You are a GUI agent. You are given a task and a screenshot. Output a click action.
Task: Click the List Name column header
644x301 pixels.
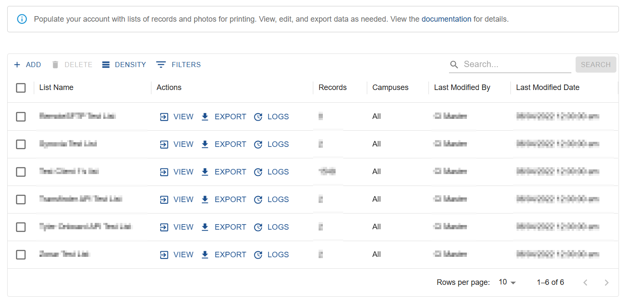click(56, 87)
